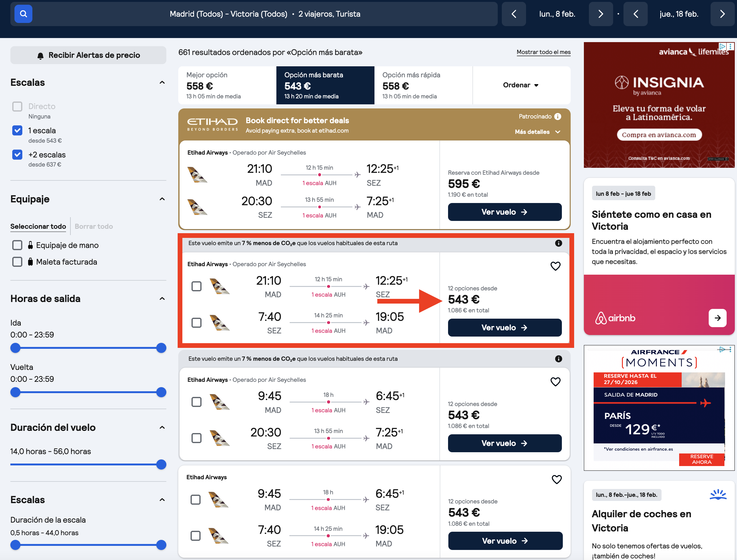Collapse the top Escalas filter section
Viewport: 737px width, 560px height.
point(162,82)
